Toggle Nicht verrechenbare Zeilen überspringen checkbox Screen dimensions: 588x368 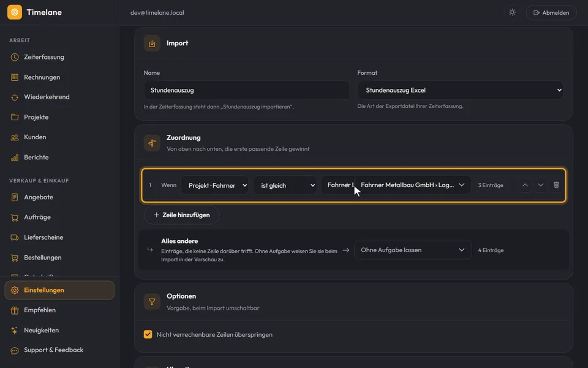coord(148,334)
